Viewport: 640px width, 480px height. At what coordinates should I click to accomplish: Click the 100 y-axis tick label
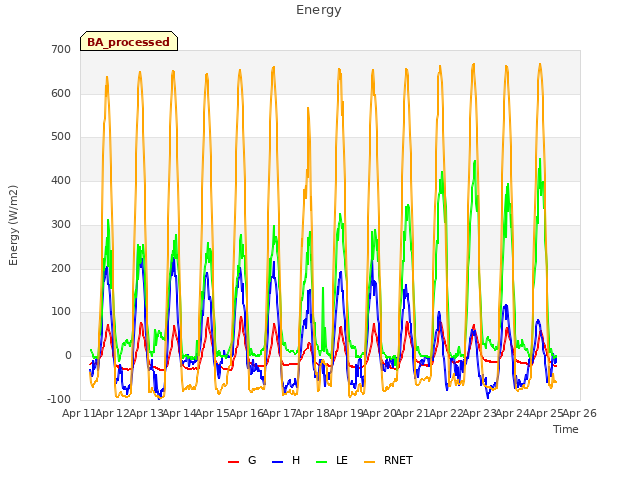pos(61,312)
